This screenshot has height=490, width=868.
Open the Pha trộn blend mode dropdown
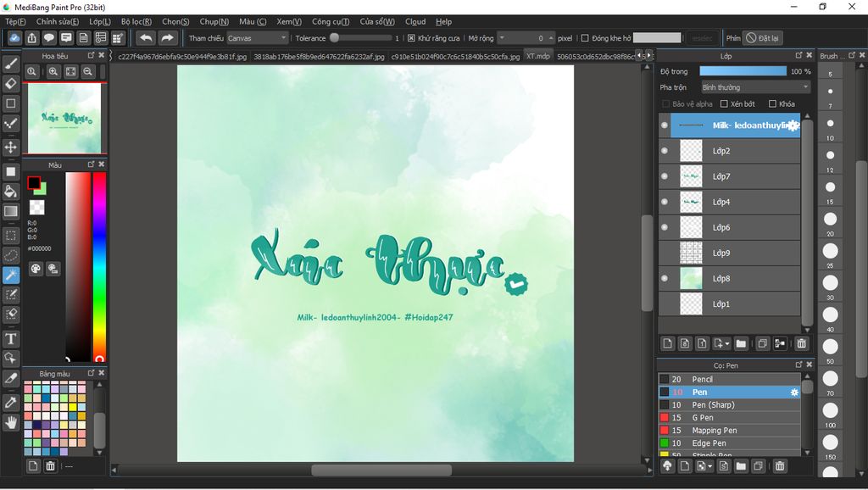tap(755, 87)
